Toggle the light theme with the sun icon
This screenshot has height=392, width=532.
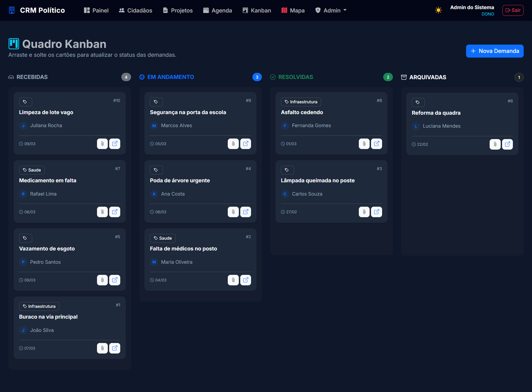(x=438, y=10)
